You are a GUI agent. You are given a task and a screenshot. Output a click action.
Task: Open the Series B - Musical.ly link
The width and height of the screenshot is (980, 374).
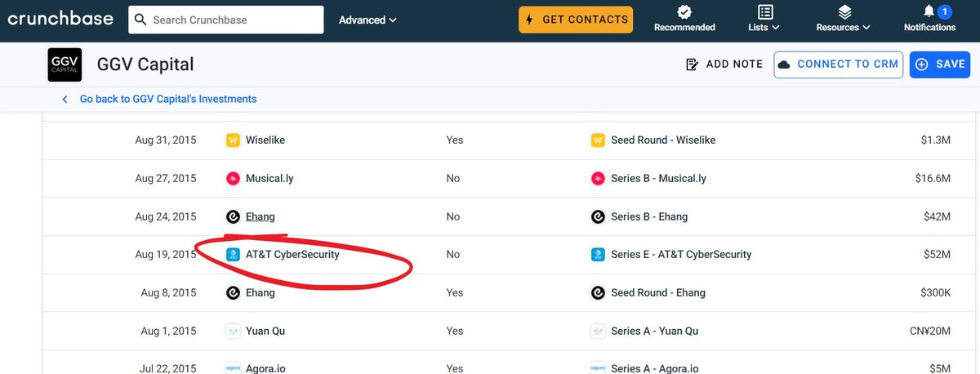(659, 178)
